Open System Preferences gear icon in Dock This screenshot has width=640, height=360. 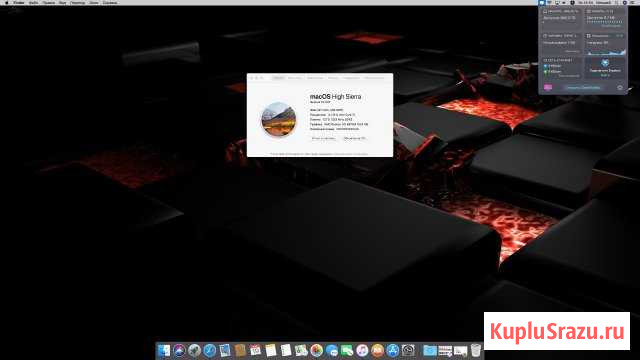(x=408, y=351)
